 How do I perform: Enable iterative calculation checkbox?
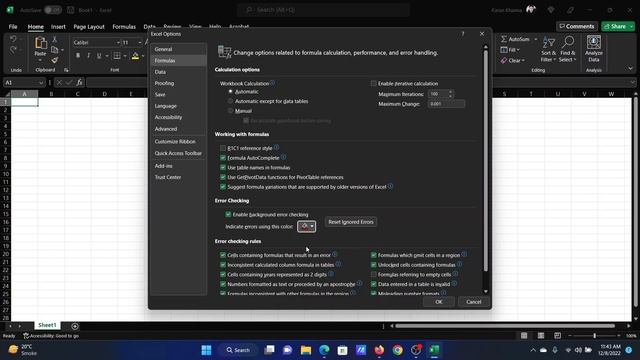pyautogui.click(x=373, y=83)
